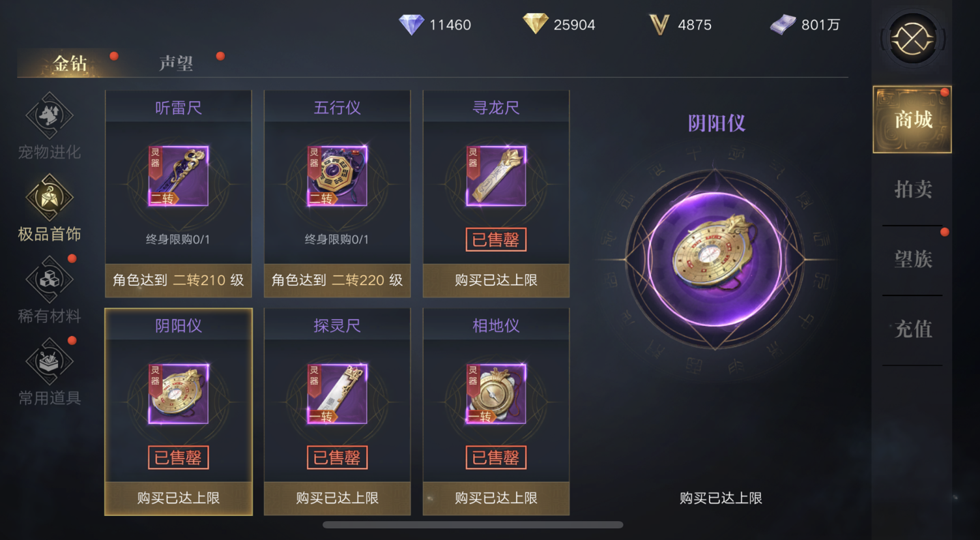
Task: Switch to the 声望 tab
Action: click(x=177, y=63)
